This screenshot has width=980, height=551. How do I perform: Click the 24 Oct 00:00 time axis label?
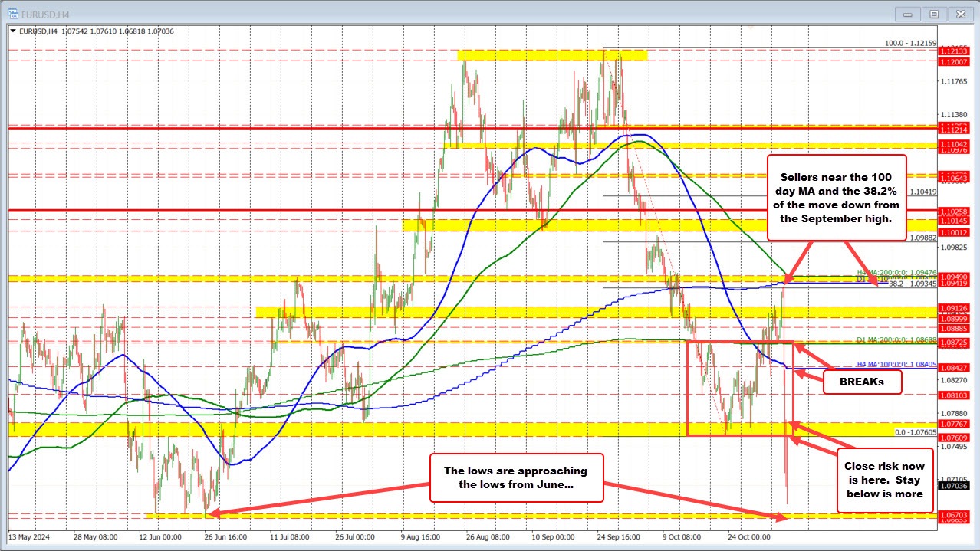click(x=748, y=537)
